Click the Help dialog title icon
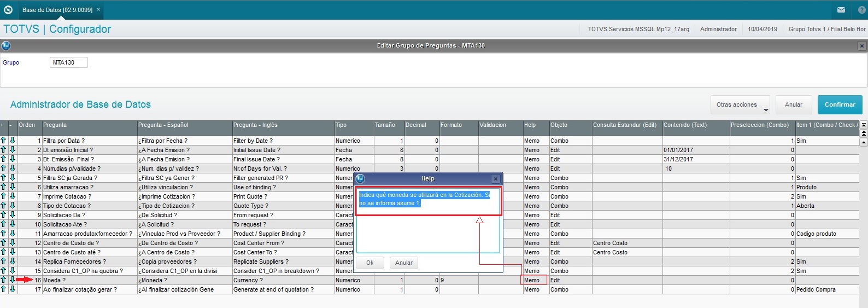This screenshot has height=308, width=868. (x=360, y=179)
